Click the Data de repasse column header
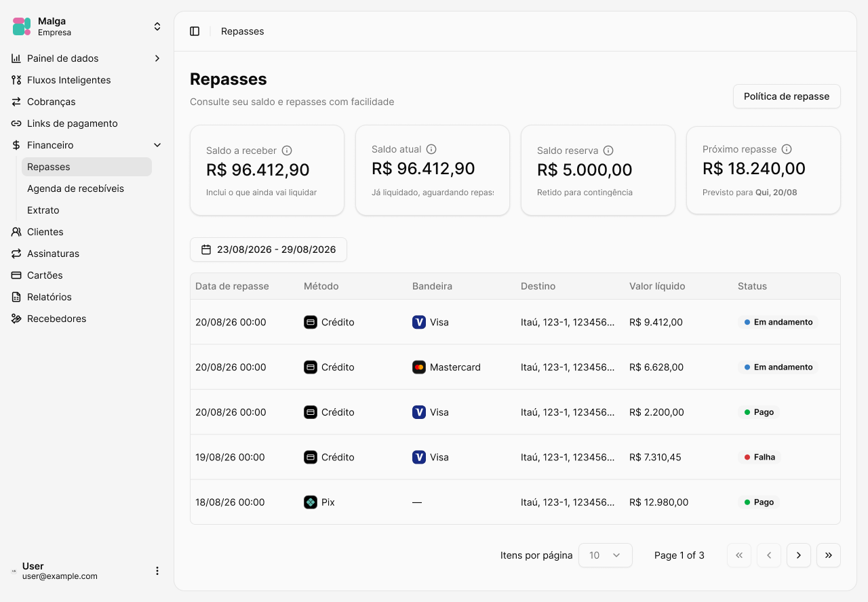This screenshot has width=868, height=602. (x=232, y=286)
